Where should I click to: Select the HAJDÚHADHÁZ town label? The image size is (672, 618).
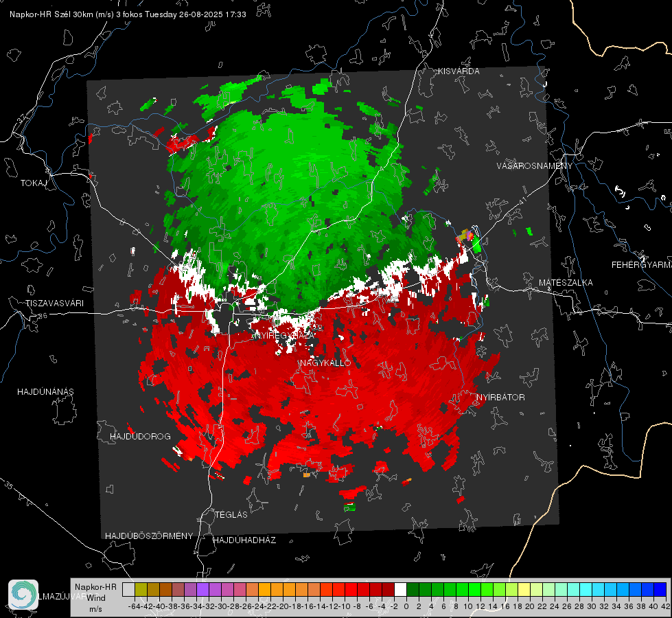[244, 540]
